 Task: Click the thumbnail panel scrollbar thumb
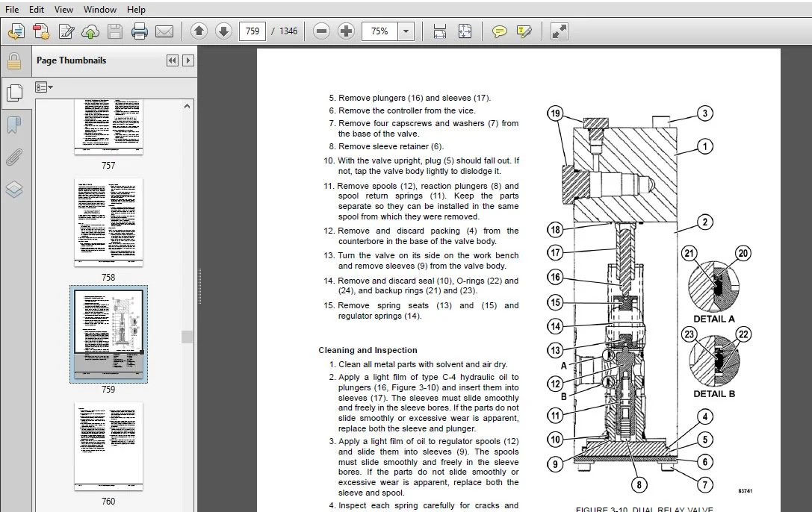(187, 337)
